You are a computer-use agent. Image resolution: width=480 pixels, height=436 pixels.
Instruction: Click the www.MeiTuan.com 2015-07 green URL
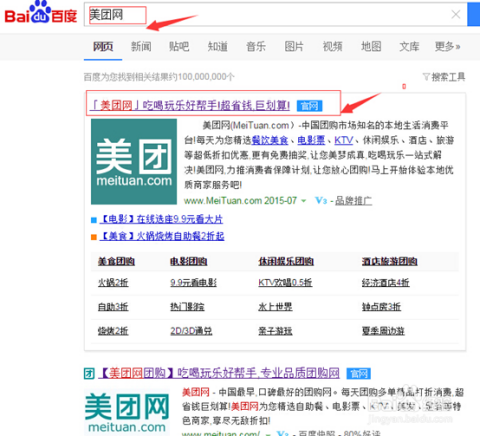point(240,201)
